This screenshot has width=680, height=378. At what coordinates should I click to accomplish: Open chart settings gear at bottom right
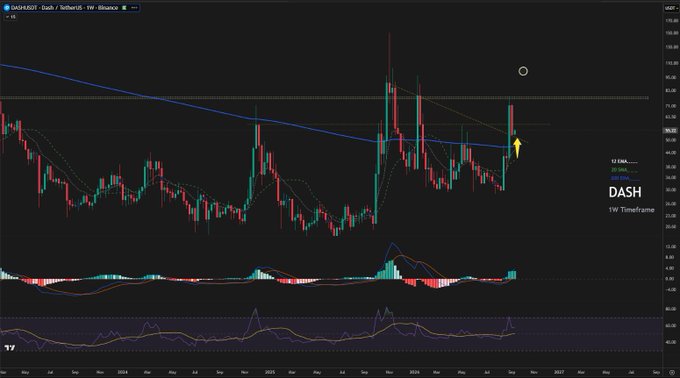point(672,372)
